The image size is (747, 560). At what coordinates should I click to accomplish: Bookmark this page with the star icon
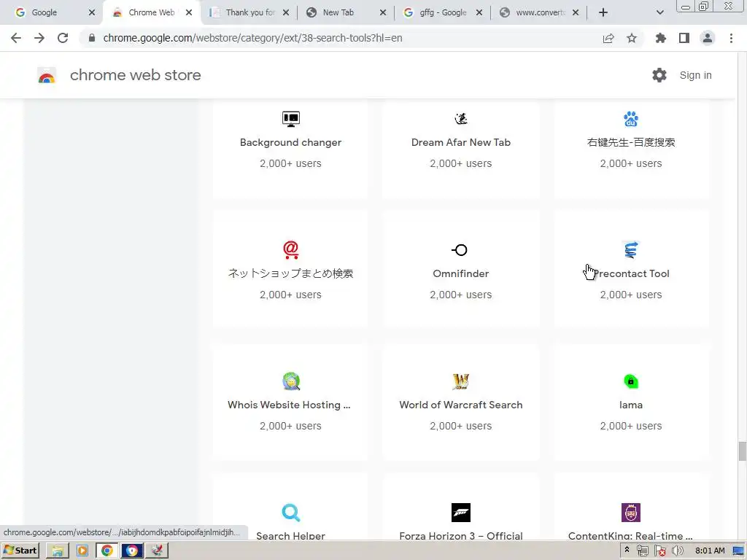pos(632,38)
